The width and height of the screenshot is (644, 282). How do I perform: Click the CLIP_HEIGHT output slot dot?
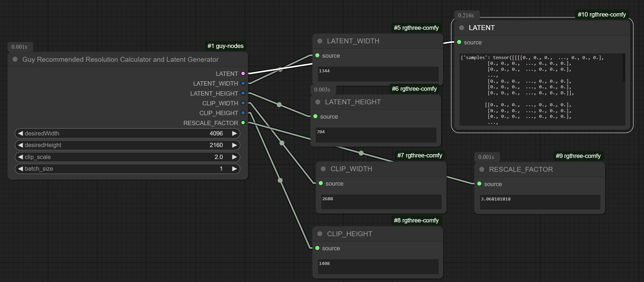(243, 113)
